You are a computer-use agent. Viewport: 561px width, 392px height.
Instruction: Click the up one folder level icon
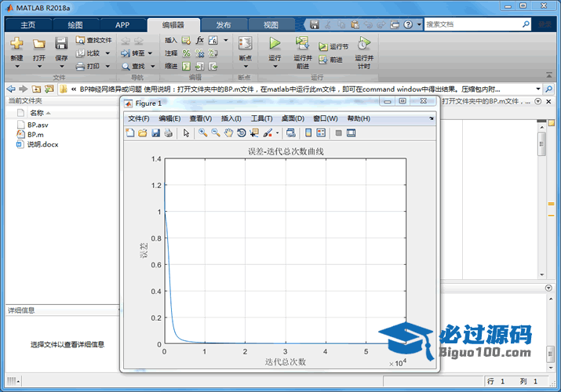pyautogui.click(x=36, y=89)
